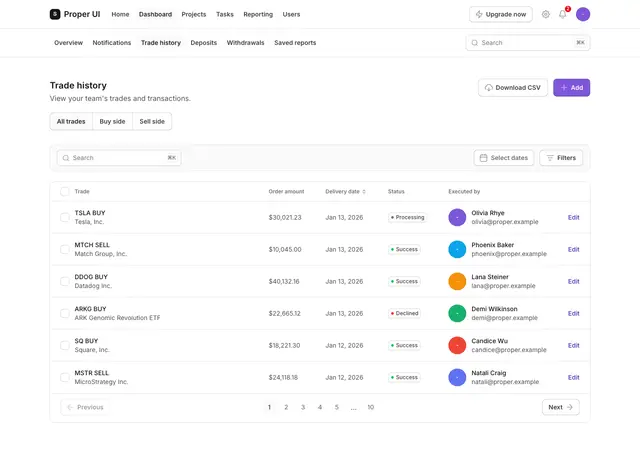Sort by Delivery date column arrows
This screenshot has height=465, width=640.
(x=364, y=191)
